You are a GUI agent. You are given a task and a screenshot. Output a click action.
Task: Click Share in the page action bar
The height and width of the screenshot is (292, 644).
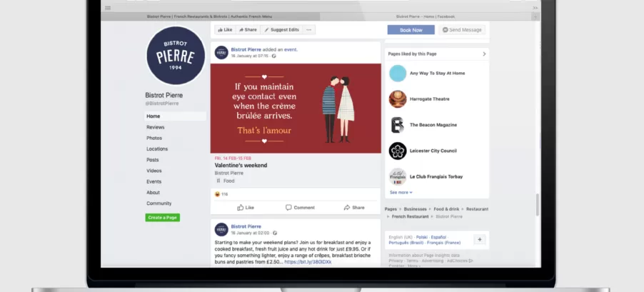pyautogui.click(x=248, y=29)
